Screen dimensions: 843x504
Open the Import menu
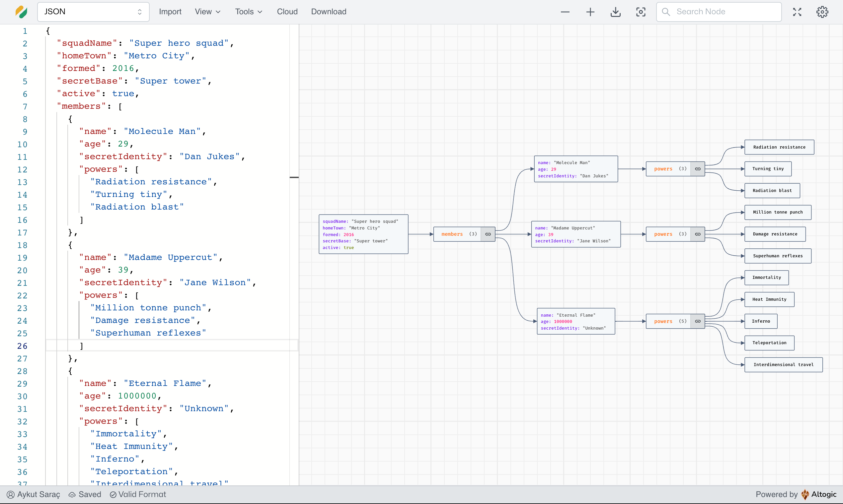pyautogui.click(x=170, y=12)
